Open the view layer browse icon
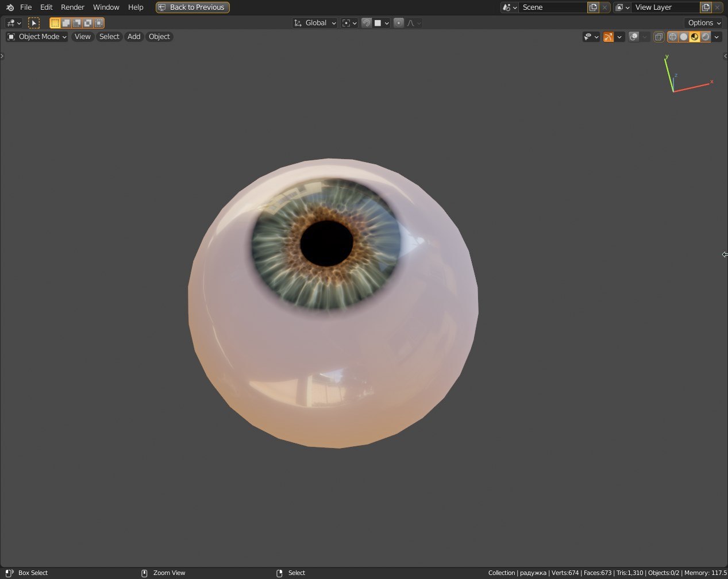Viewport: 728px width, 579px height. point(622,7)
